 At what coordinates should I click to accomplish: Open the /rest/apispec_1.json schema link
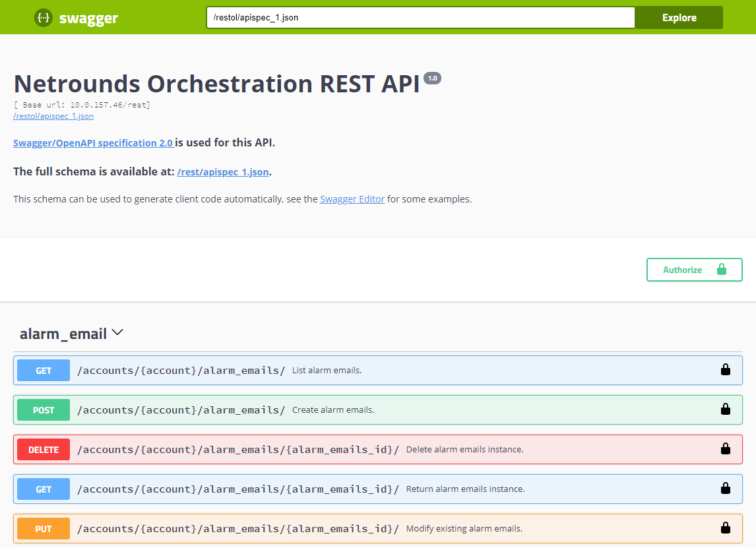pos(223,171)
